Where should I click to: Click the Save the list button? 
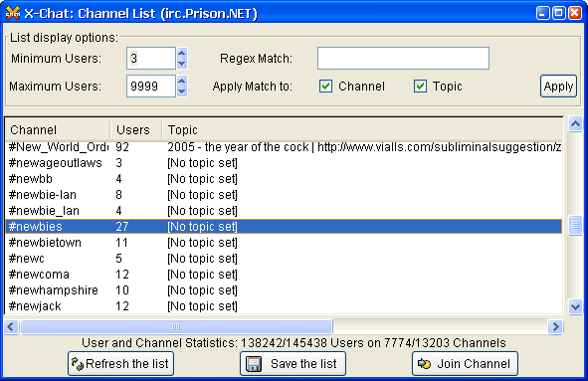pos(293,363)
